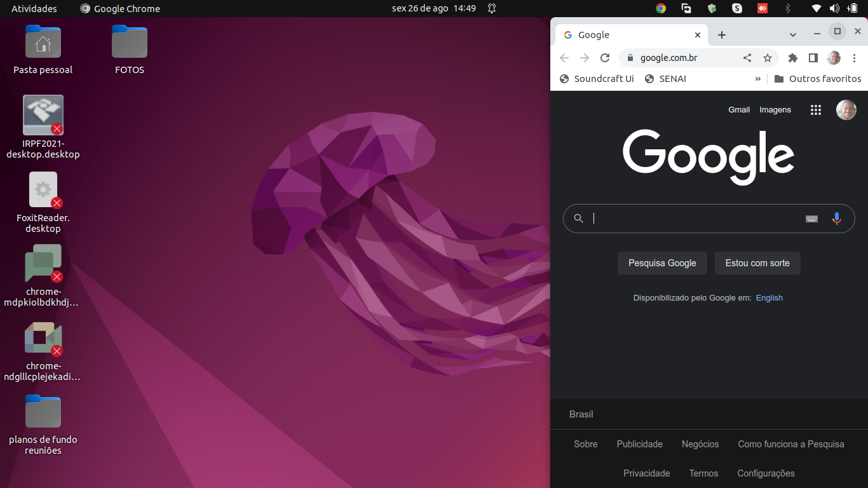Start voice search with the microphone
The height and width of the screenshot is (488, 868).
836,219
